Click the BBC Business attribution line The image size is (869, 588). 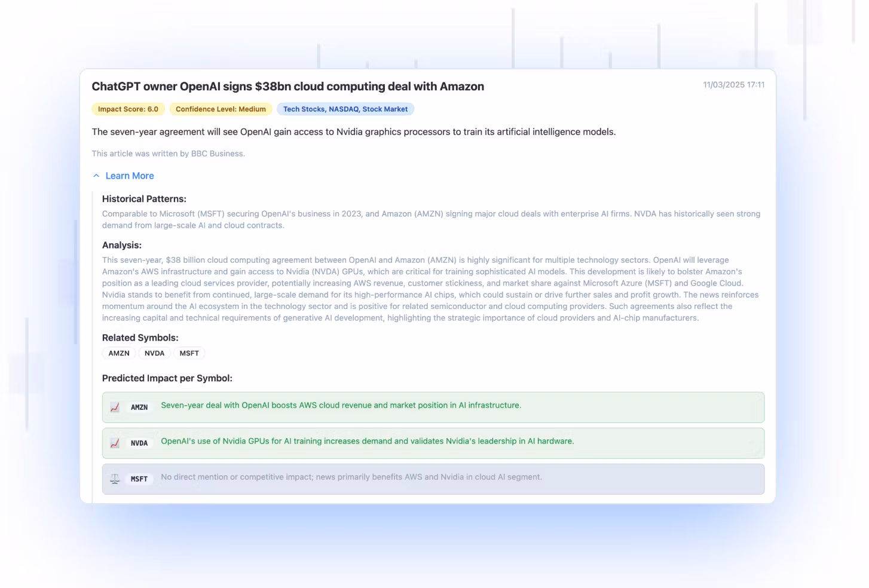point(169,154)
